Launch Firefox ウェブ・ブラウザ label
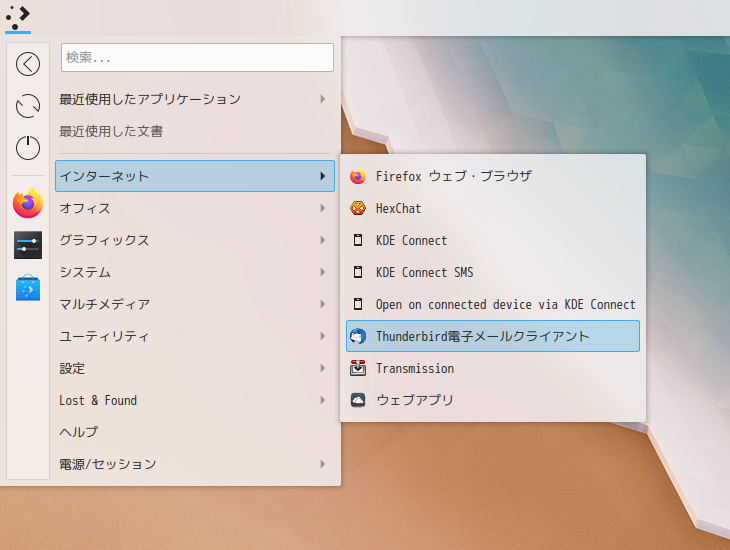730x550 pixels. point(453,176)
